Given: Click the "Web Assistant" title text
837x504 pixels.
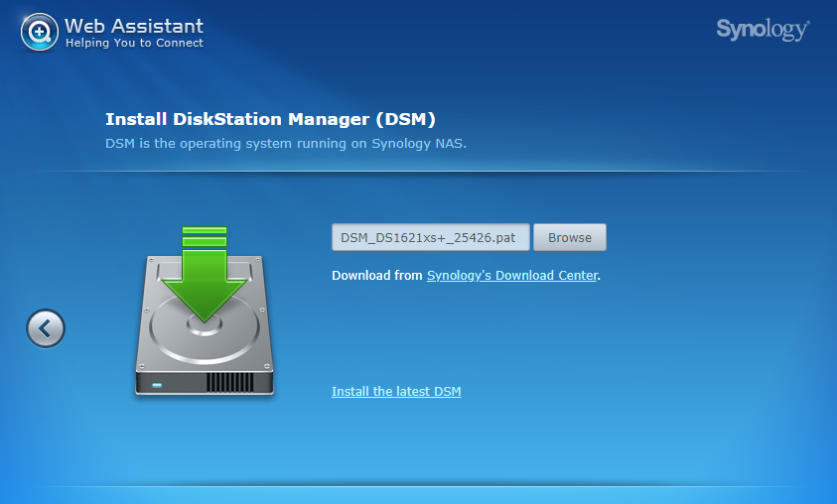Looking at the screenshot, I should point(134,26).
